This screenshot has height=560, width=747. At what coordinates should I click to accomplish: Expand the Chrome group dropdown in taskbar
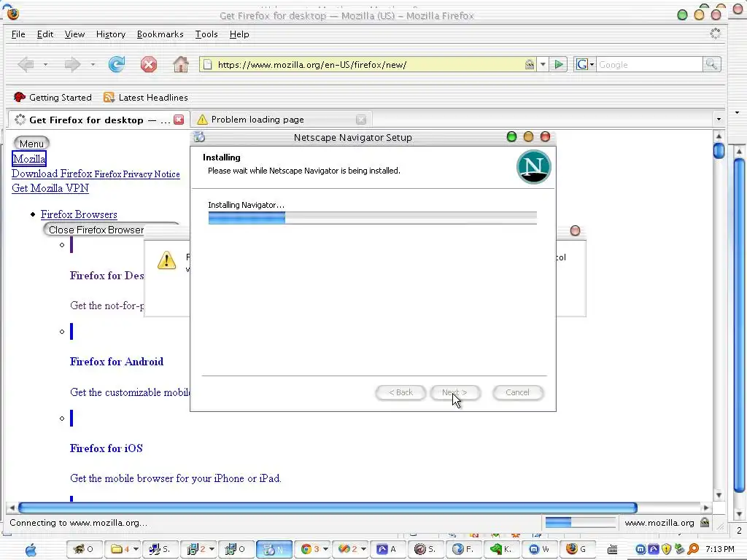point(325,549)
